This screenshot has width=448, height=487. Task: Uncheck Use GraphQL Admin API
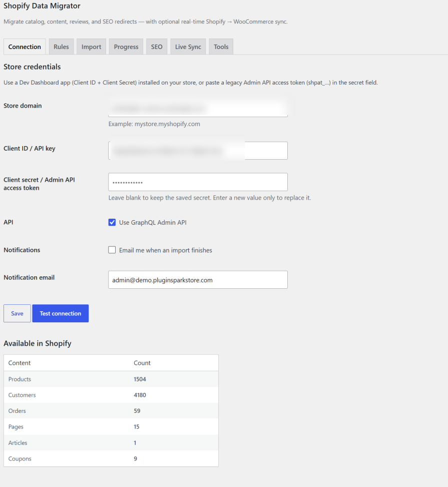pyautogui.click(x=112, y=222)
